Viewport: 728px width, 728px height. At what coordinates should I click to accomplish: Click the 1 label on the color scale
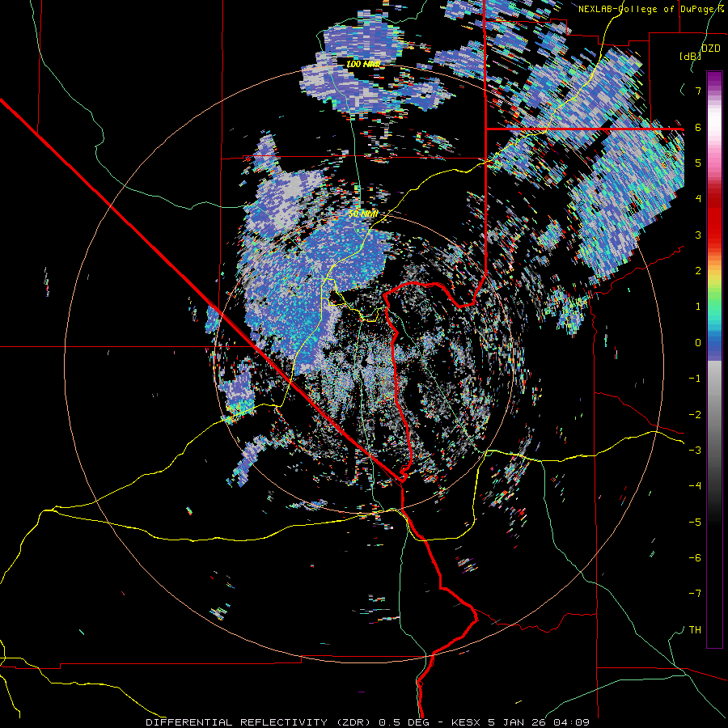[x=698, y=307]
